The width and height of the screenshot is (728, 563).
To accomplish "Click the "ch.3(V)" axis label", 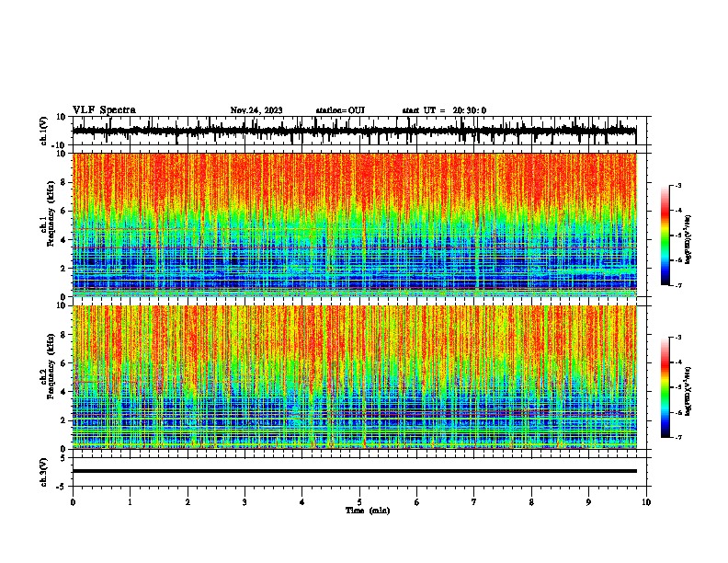I will (x=43, y=472).
